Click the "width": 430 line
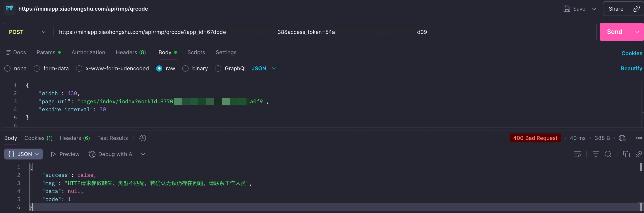 click(x=59, y=93)
